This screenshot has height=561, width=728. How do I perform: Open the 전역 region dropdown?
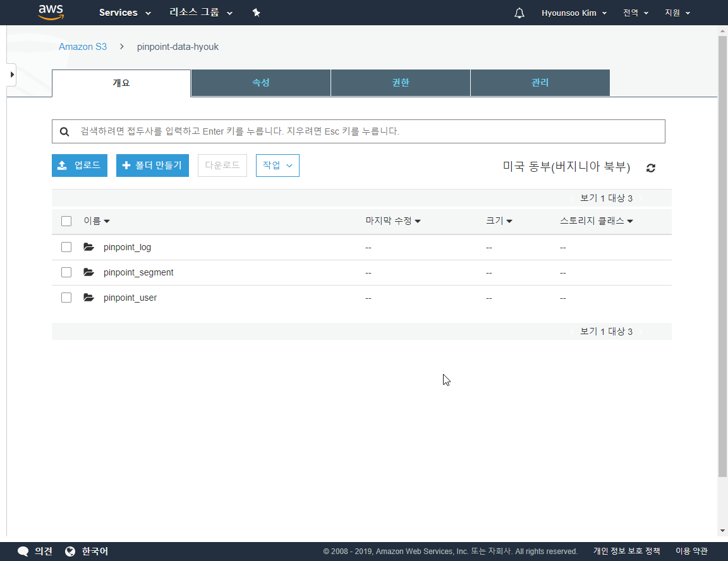(x=635, y=13)
